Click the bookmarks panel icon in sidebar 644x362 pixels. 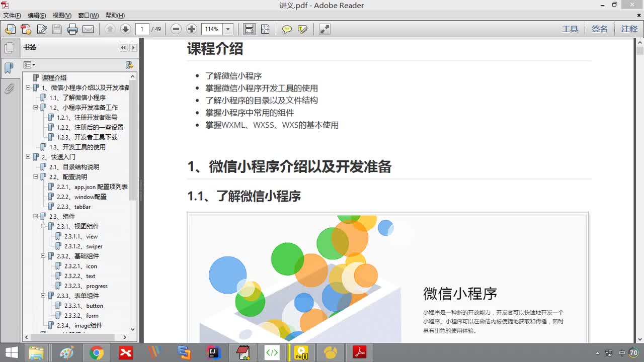pyautogui.click(x=9, y=68)
